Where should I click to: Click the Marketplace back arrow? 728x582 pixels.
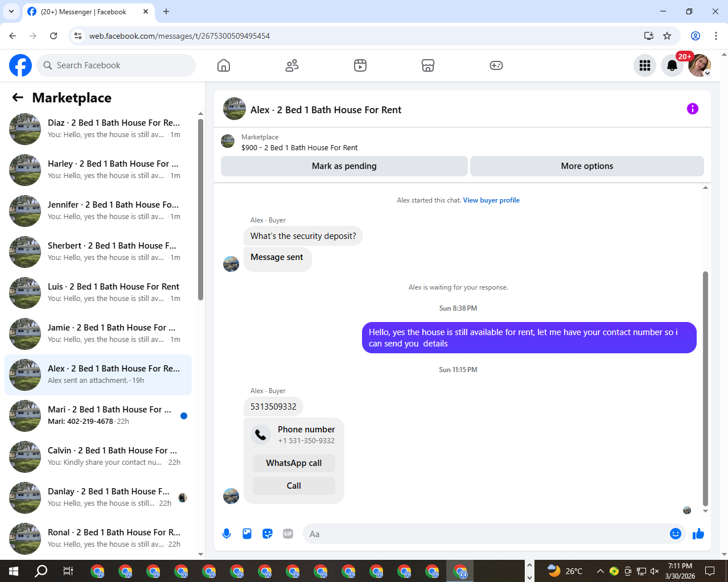tap(18, 97)
